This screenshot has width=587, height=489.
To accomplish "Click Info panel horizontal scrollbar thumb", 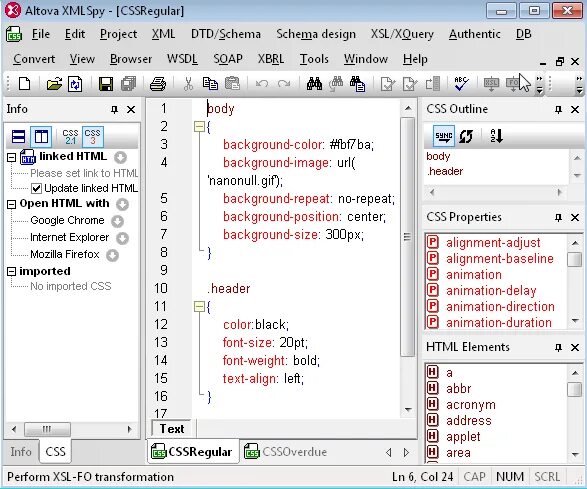I will 47,429.
